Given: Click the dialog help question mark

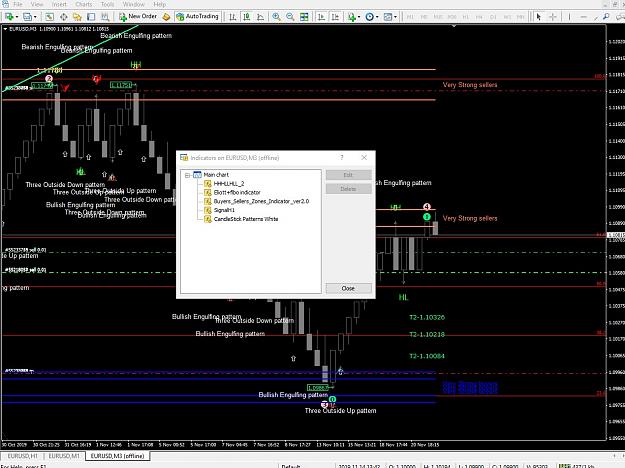Looking at the screenshot, I should click(x=342, y=157).
